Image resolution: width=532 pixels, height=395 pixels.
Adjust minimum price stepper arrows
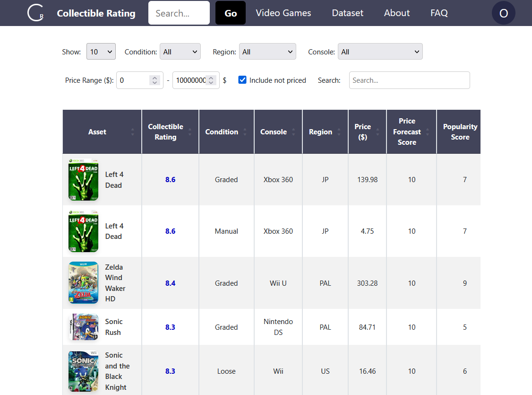tap(154, 80)
